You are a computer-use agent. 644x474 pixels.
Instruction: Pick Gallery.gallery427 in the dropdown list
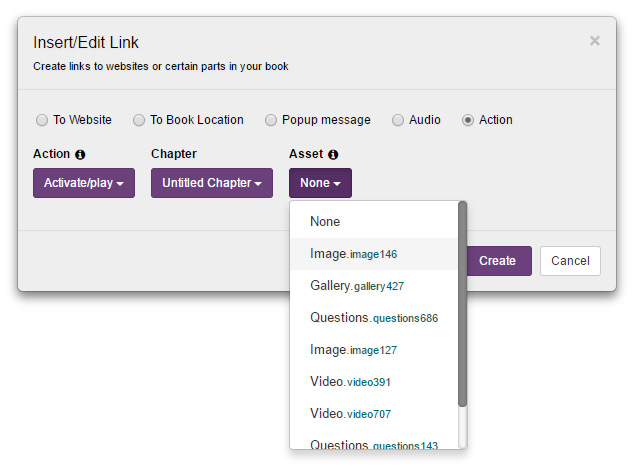point(356,286)
